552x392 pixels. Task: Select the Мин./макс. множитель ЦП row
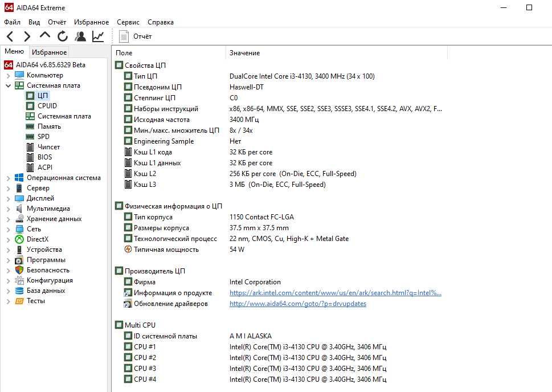[279, 130]
